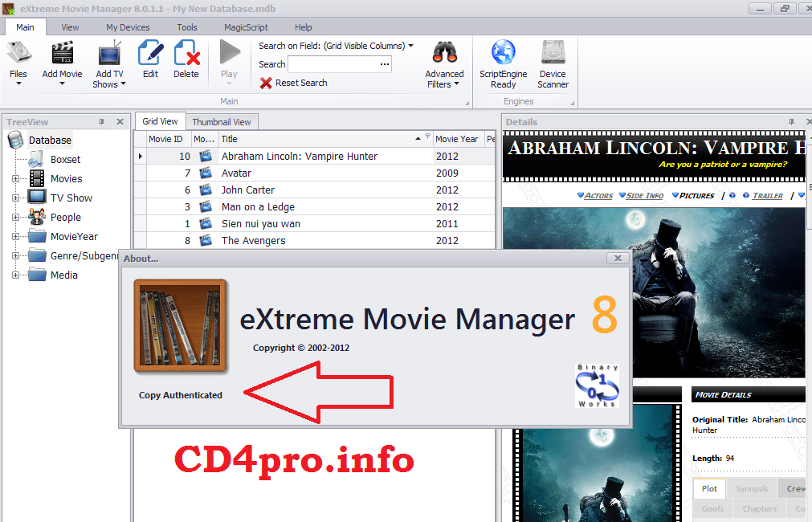Screen dimensions: 812x522
Task: Click the Title column filter icon
Action: click(428, 137)
